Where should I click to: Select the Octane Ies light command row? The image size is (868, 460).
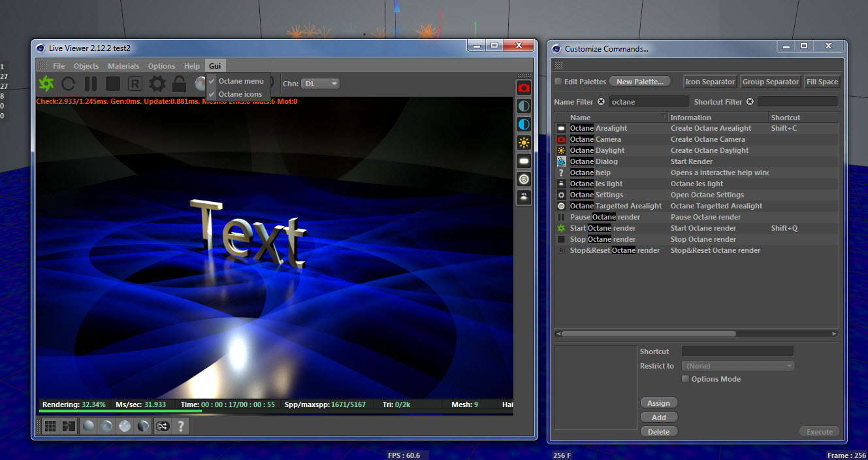[x=697, y=184]
